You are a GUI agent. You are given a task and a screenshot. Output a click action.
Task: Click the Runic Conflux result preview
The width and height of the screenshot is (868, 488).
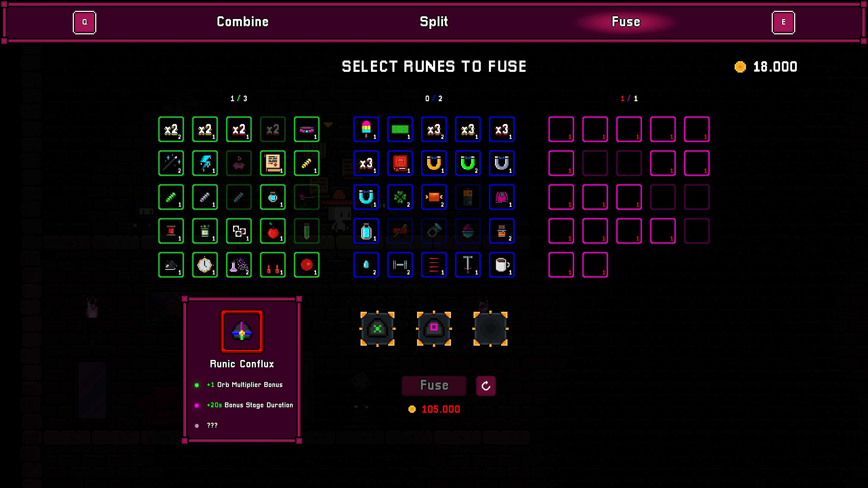[242, 332]
